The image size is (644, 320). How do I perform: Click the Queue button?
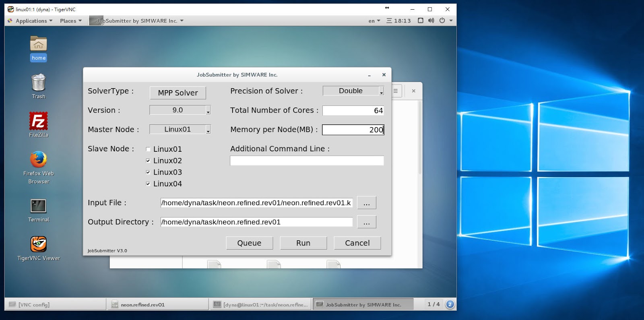click(x=249, y=243)
